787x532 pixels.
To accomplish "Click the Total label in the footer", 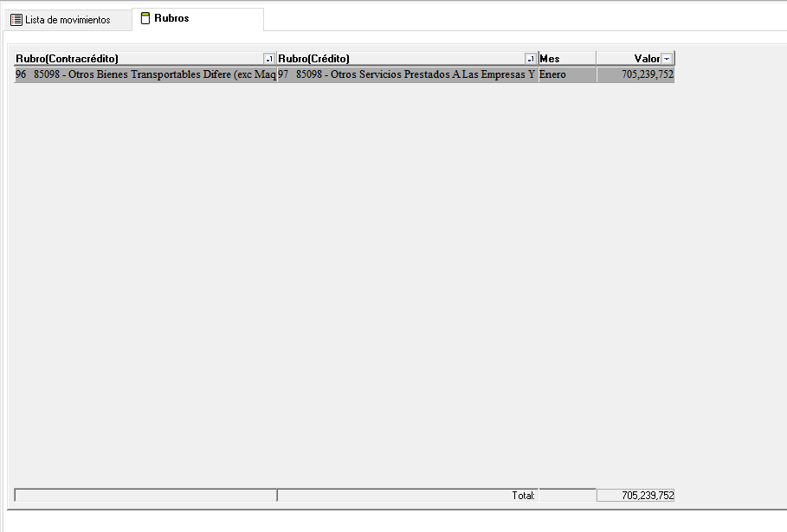I will [523, 496].
